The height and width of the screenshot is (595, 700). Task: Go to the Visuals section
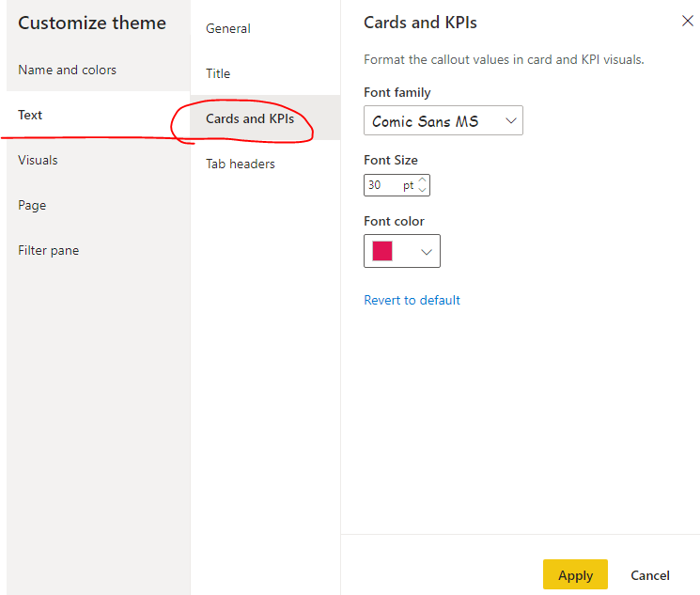pyautogui.click(x=99, y=160)
